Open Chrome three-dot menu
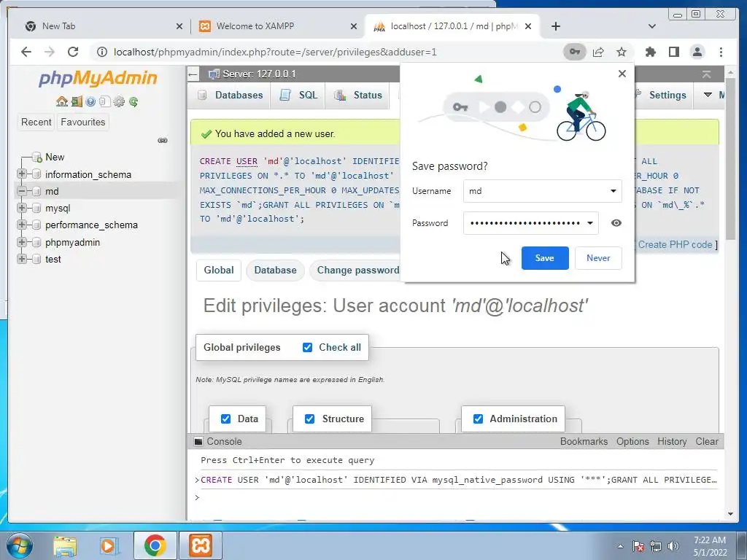The width and height of the screenshot is (747, 560). coord(721,52)
